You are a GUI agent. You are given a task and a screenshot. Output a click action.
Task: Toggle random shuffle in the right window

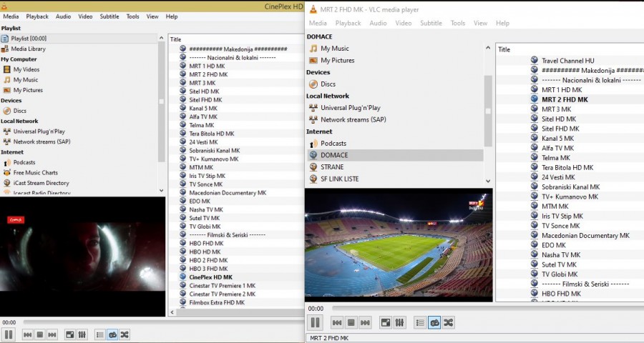pos(449,323)
